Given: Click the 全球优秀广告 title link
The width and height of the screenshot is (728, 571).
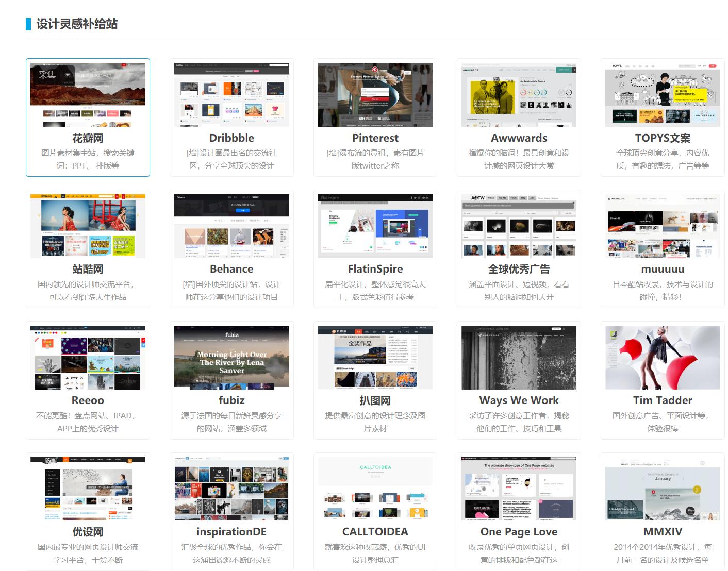Looking at the screenshot, I should (x=519, y=270).
